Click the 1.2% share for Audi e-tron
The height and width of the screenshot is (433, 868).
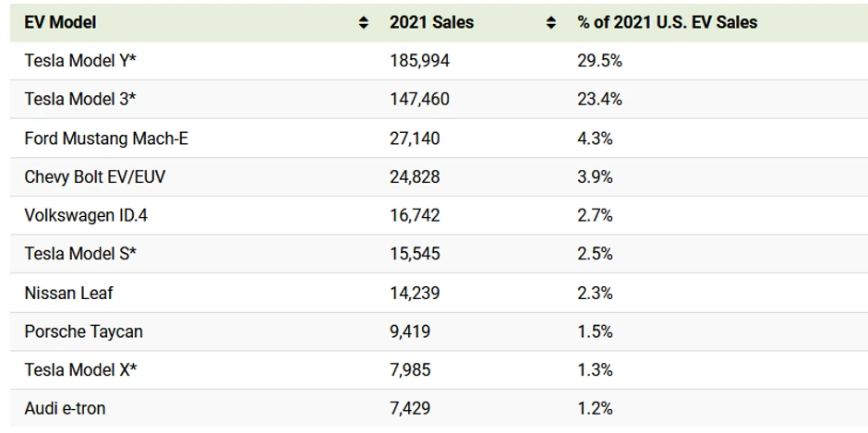point(595,408)
